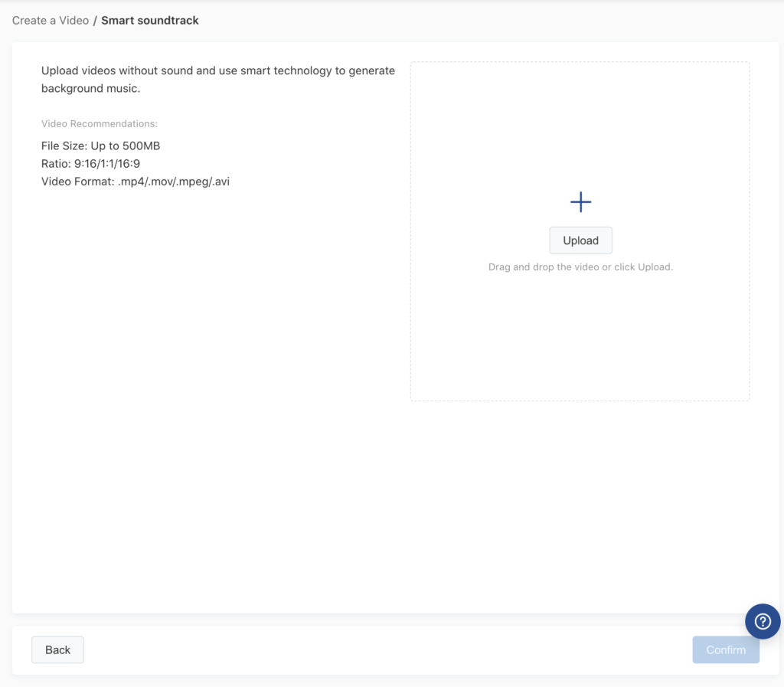The image size is (784, 687).
Task: Open the help question mark button
Action: 763,621
